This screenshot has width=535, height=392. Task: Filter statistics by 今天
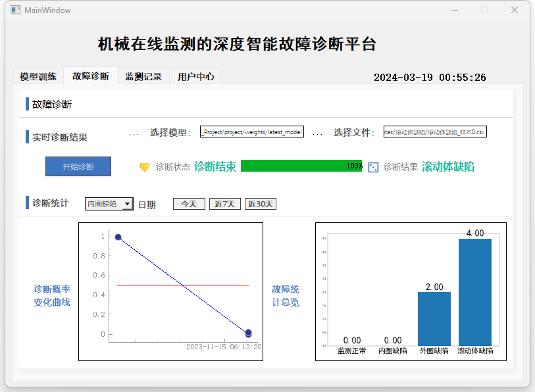189,204
